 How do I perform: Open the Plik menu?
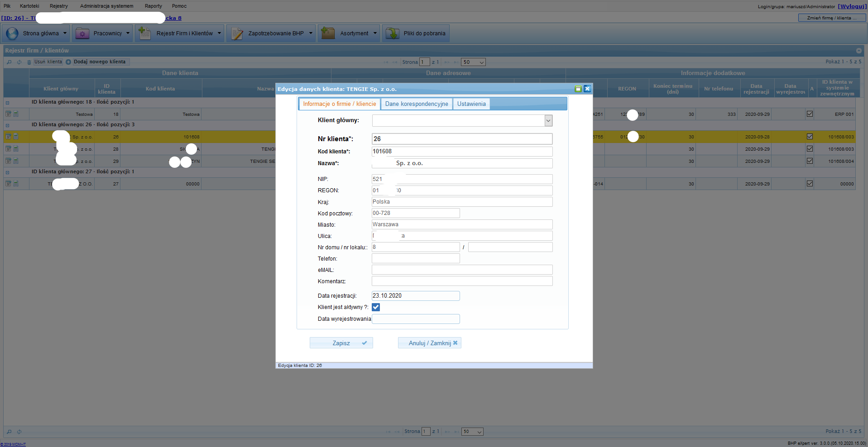(7, 6)
